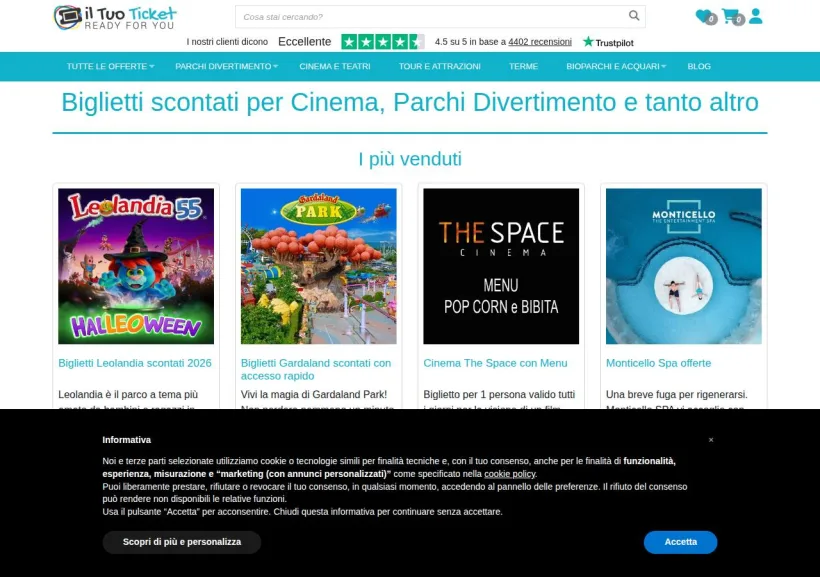
Task: Click the 'I più venduti' heading
Action: 410,159
